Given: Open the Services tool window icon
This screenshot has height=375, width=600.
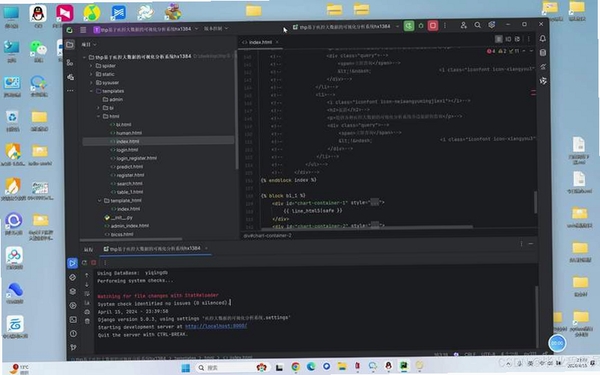Looking at the screenshot, I should 73,305.
